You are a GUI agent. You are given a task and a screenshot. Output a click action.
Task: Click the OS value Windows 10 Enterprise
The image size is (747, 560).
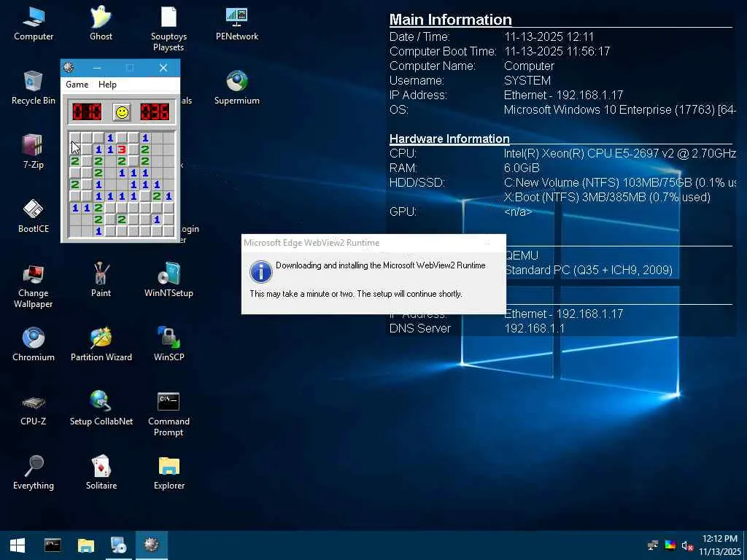pos(620,109)
